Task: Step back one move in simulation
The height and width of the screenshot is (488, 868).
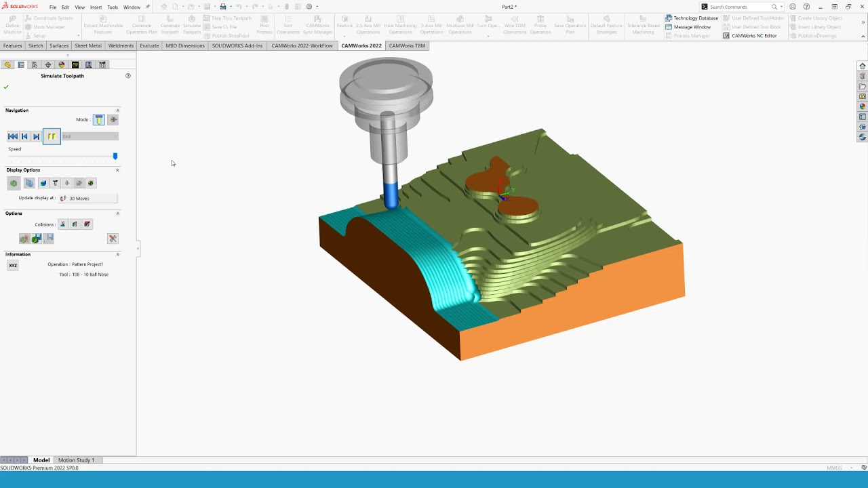Action: (24, 136)
